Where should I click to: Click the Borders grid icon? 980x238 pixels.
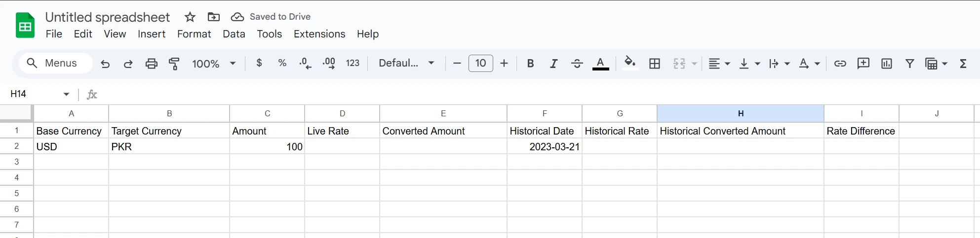[655, 64]
